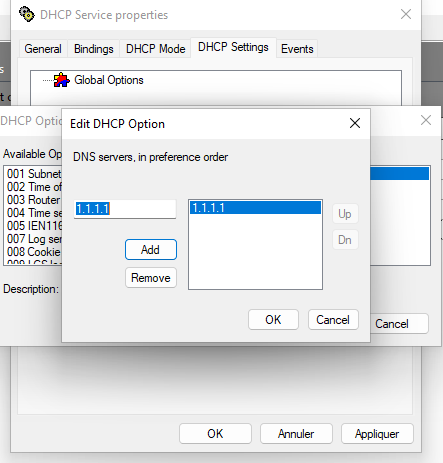Cancel the Edit DHCP Option dialog

pyautogui.click(x=333, y=320)
